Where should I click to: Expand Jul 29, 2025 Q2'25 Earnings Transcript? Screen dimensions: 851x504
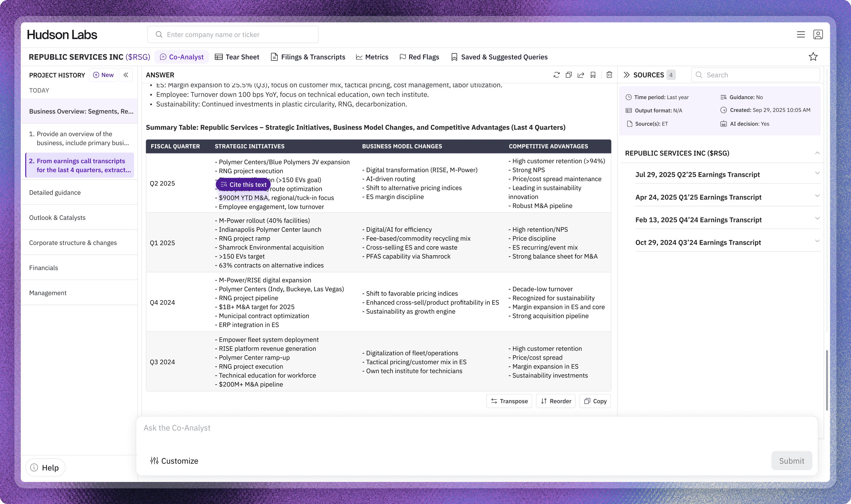point(817,173)
